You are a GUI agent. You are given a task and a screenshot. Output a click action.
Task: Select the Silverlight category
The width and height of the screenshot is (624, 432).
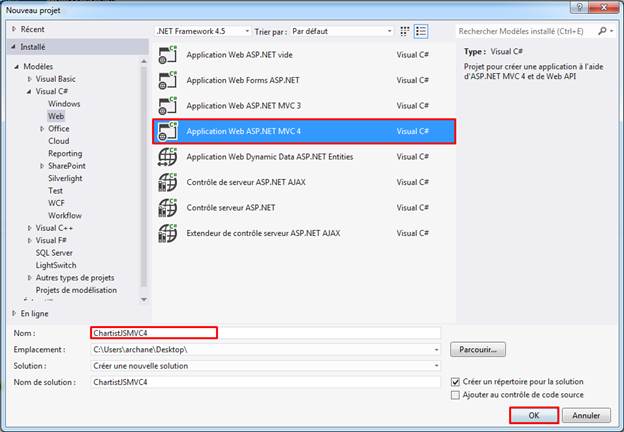tap(65, 178)
